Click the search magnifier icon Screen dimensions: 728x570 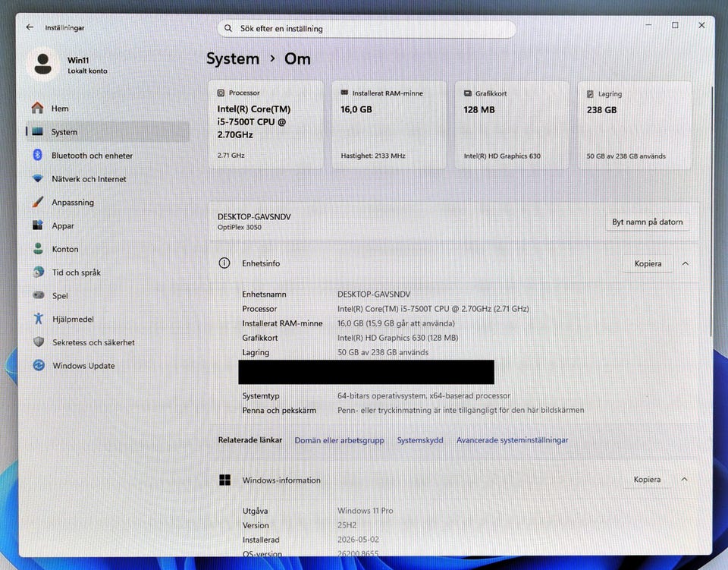228,28
